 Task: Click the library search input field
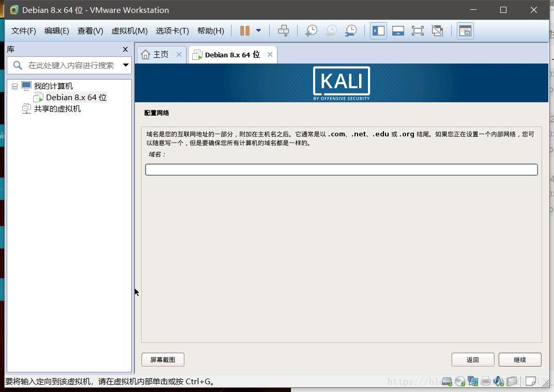point(71,65)
